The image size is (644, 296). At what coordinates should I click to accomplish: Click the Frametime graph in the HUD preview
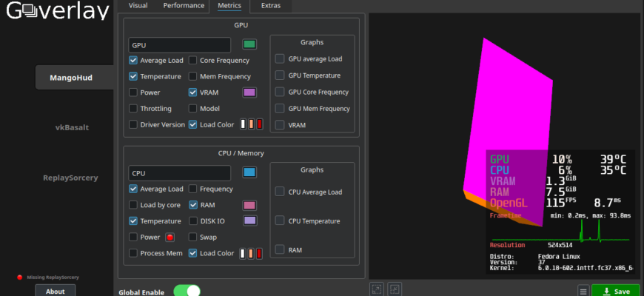coord(560,232)
